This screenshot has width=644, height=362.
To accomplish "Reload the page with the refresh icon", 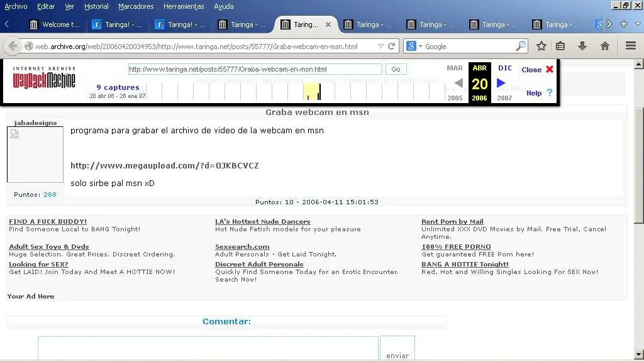I will [391, 46].
